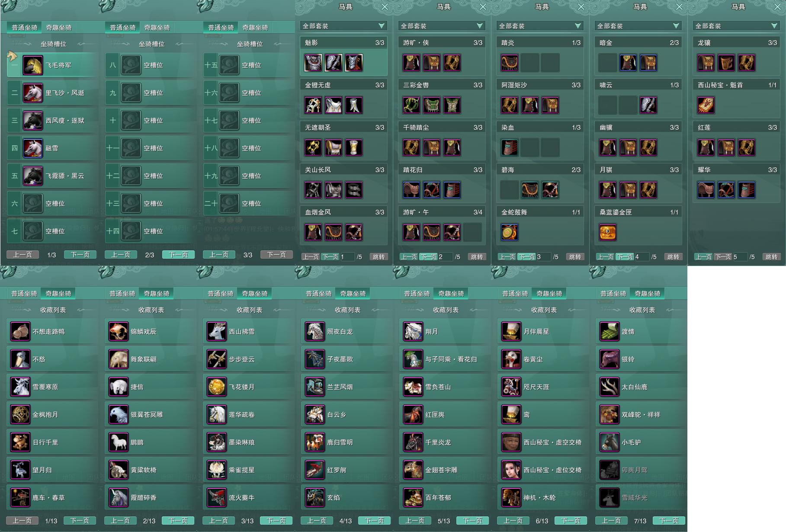Select empty mount slot 二十

click(248, 204)
